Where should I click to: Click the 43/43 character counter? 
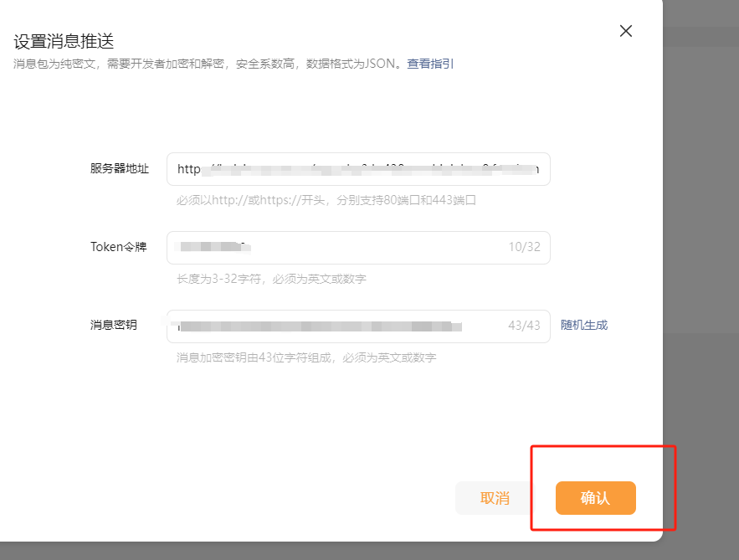524,326
